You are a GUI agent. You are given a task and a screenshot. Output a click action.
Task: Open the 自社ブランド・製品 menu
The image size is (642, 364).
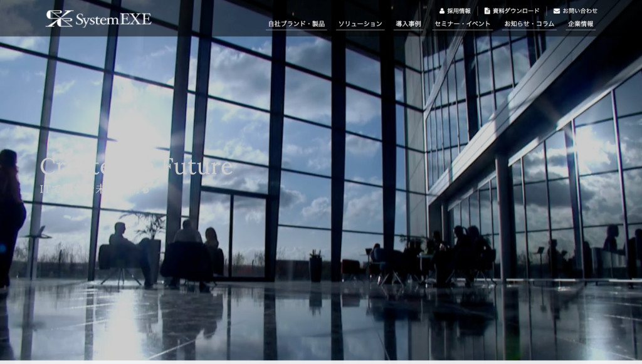(296, 24)
